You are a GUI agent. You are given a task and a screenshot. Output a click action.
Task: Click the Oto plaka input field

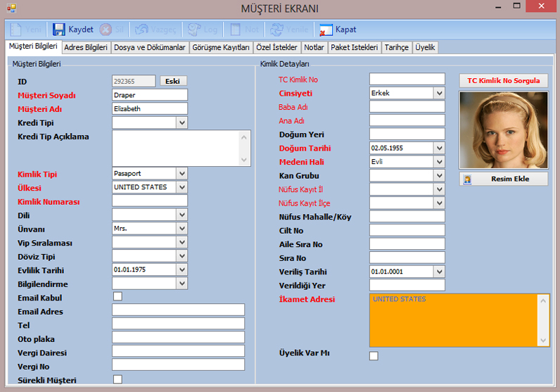tap(178, 337)
